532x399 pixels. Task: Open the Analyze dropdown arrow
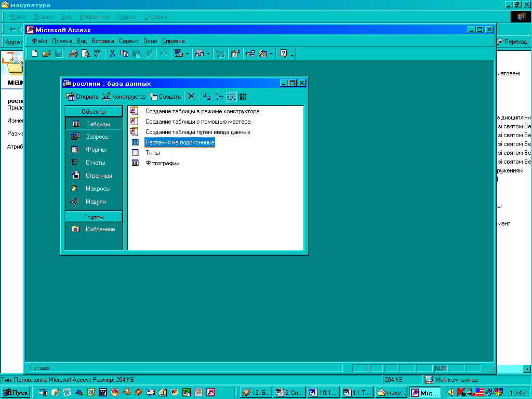coord(208,54)
